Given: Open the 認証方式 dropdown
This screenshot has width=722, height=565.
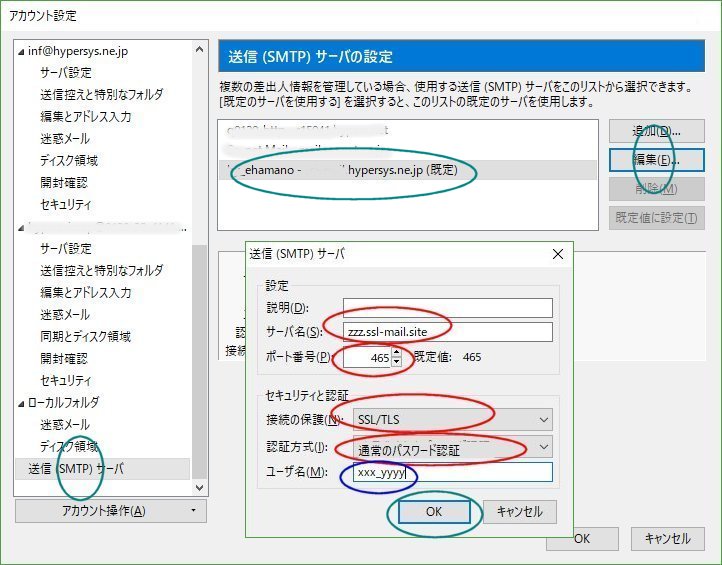Looking at the screenshot, I should 447,447.
